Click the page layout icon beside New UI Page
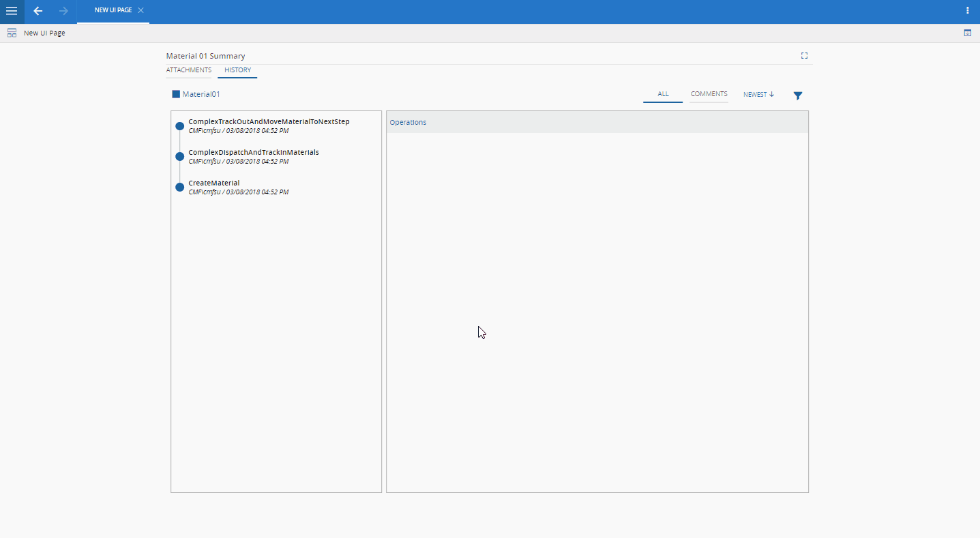 pyautogui.click(x=12, y=33)
